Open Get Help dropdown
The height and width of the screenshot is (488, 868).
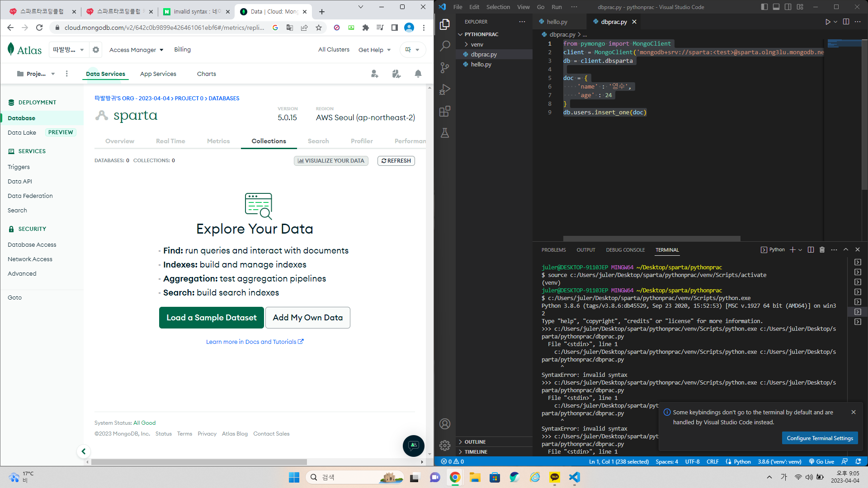374,50
